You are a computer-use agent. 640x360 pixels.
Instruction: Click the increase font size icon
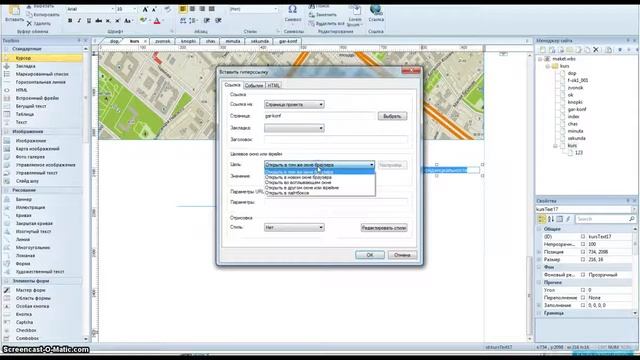pos(145,9)
